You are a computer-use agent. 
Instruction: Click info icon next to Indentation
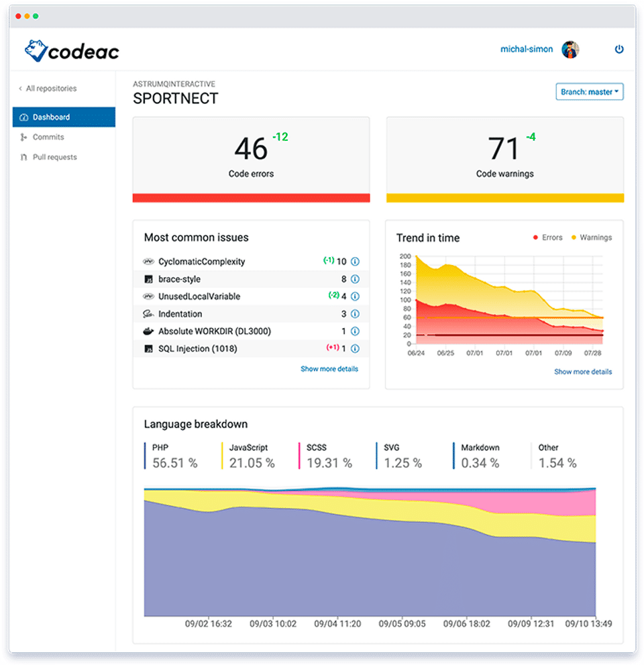click(x=356, y=314)
